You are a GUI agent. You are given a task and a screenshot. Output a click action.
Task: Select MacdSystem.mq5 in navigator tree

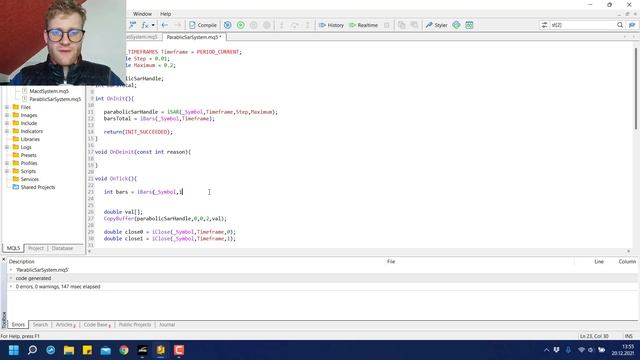pos(49,91)
